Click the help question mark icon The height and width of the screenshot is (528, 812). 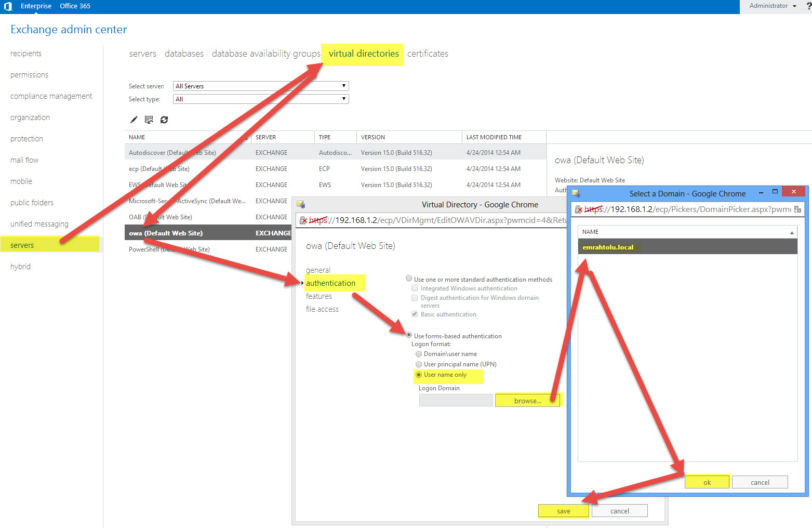click(x=808, y=6)
